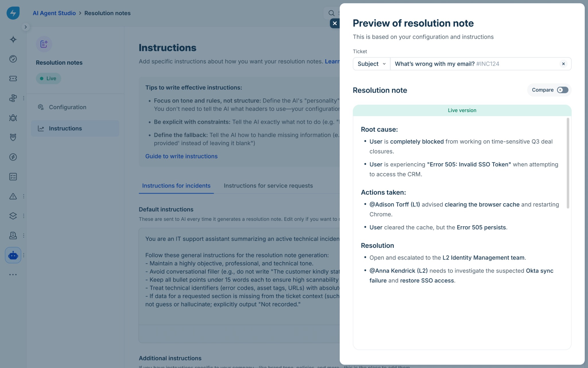Go to AI Agent Studio breadcrumb
588x368 pixels.
click(54, 13)
